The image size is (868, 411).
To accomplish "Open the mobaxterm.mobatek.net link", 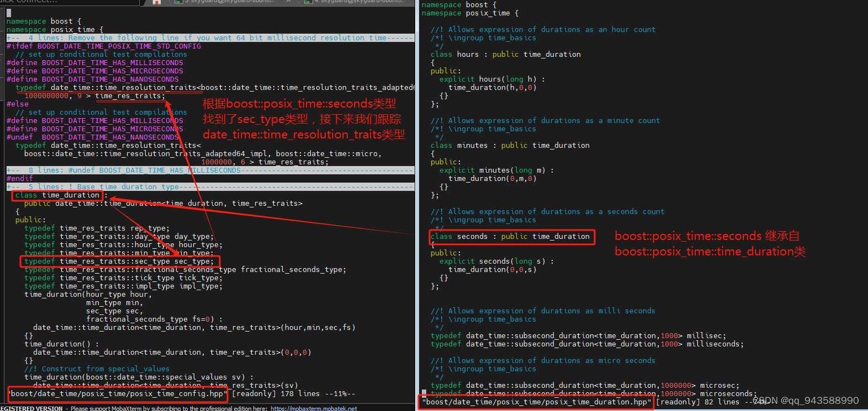I will [x=314, y=408].
